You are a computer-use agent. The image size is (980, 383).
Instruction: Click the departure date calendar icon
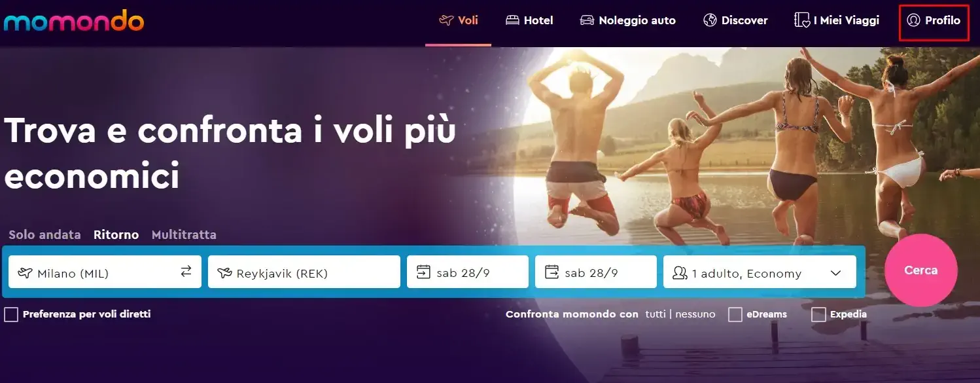click(423, 272)
